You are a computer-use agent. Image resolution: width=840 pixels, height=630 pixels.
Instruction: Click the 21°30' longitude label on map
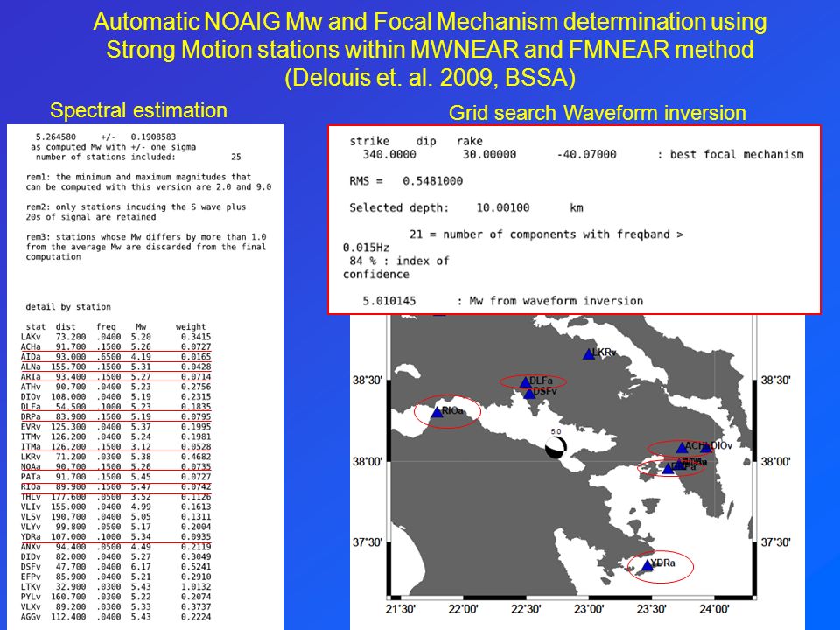(401, 609)
